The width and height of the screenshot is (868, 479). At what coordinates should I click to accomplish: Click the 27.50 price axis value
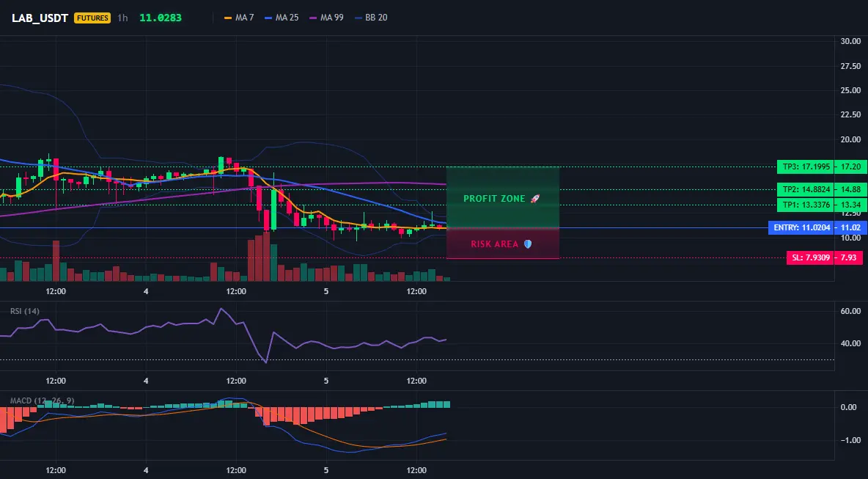coord(850,66)
